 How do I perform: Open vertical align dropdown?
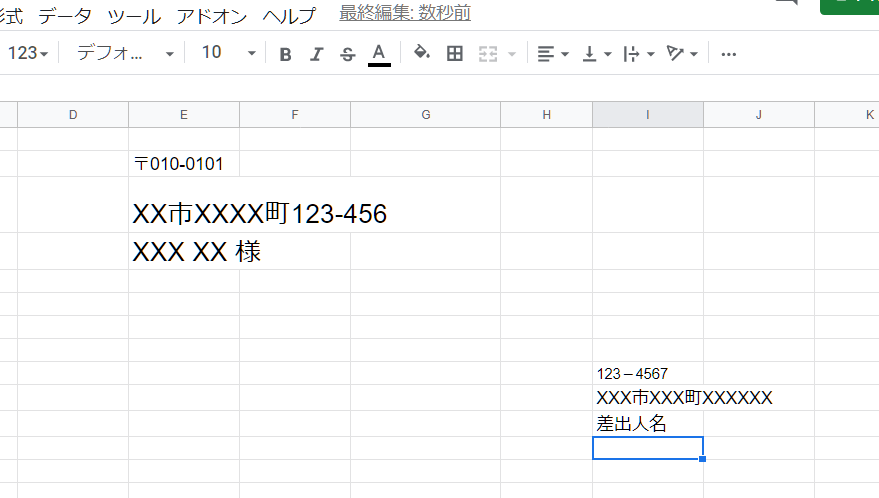[x=596, y=54]
